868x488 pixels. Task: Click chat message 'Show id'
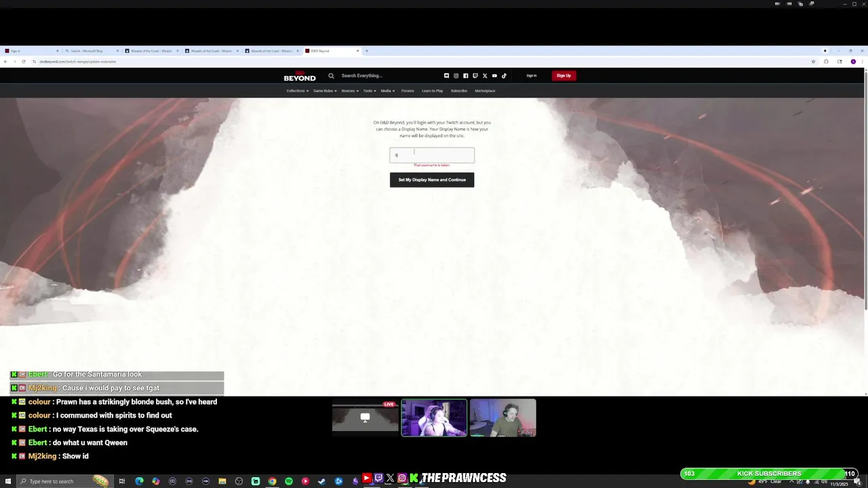click(75, 456)
